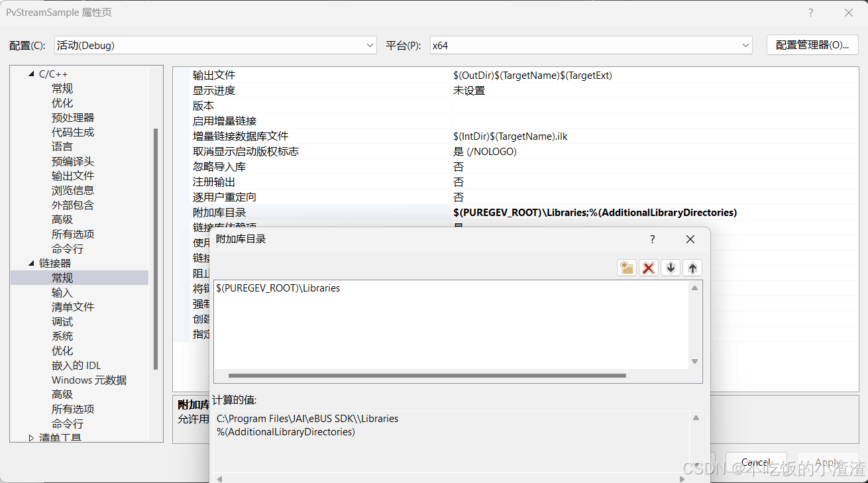Open help via the ? icon in 附加库目录 dialog
The image size is (868, 483).
point(652,239)
